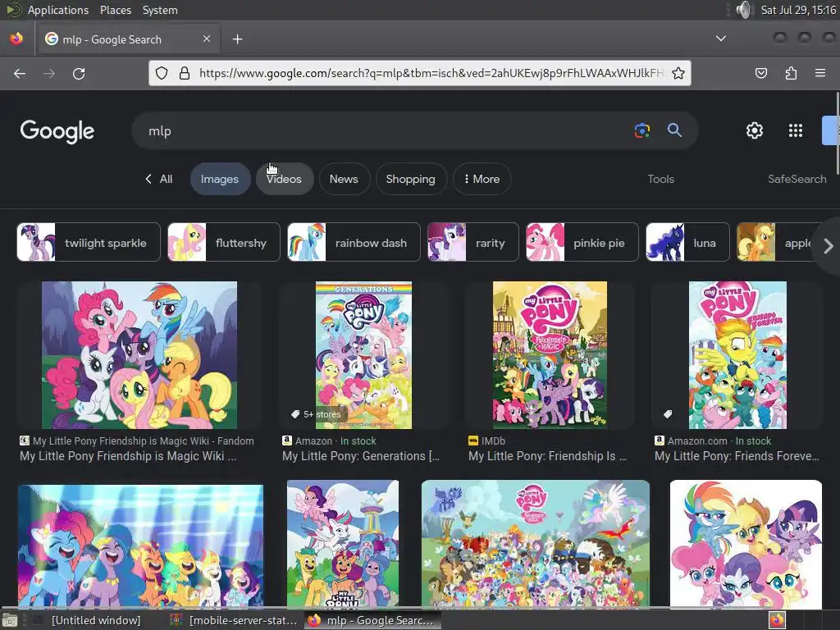
Task: Filter by twilight sparkle chip
Action: pos(89,242)
